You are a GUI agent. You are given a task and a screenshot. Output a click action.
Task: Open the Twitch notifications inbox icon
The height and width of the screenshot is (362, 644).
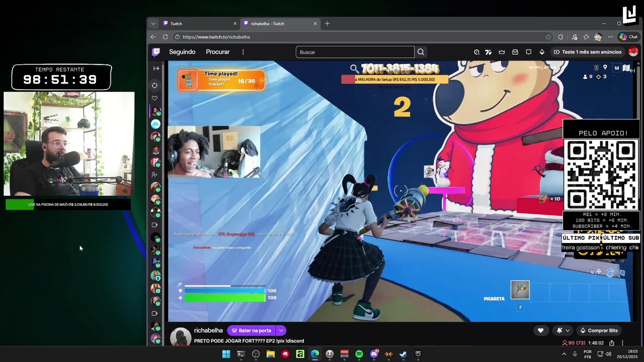[515, 52]
